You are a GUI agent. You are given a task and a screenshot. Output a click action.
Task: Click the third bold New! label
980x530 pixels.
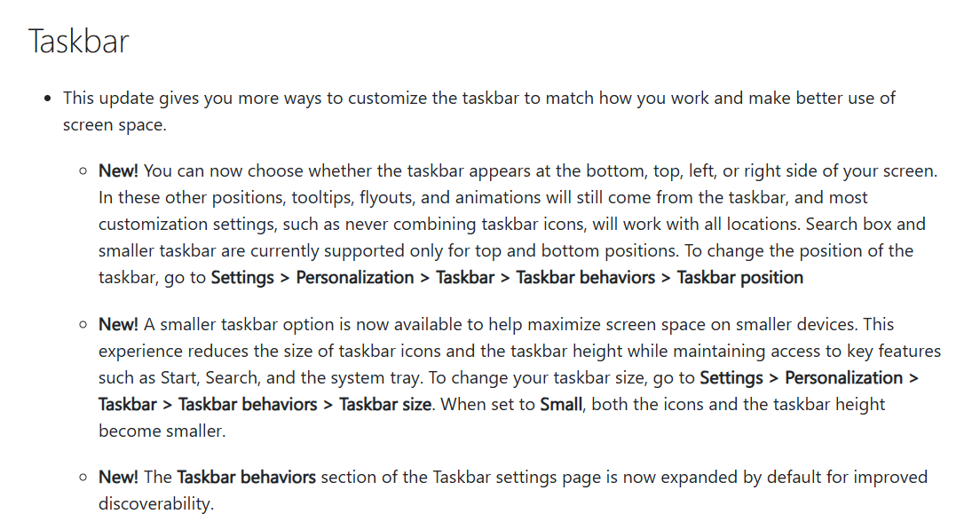pos(118,477)
